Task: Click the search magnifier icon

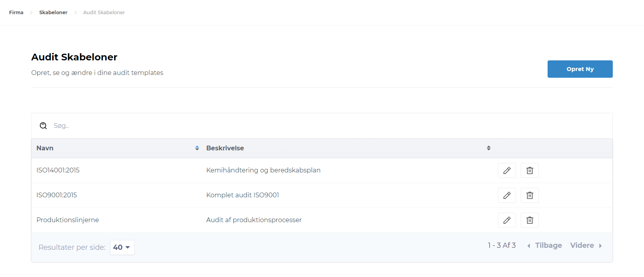Action: point(43,126)
